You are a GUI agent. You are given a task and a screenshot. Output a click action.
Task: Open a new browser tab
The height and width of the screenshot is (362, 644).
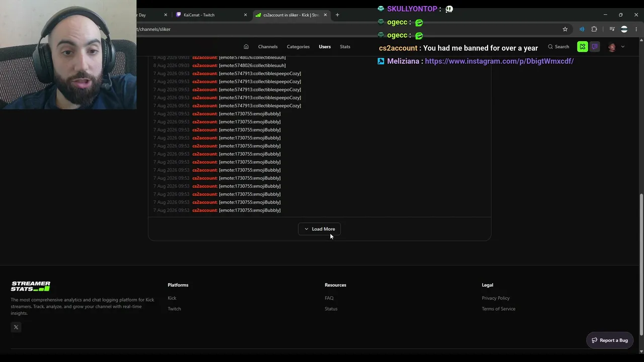337,15
